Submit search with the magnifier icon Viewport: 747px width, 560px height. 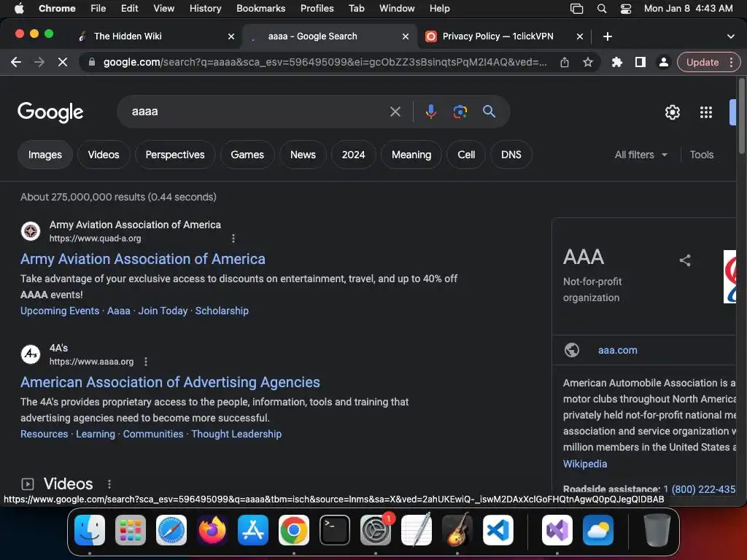click(489, 112)
